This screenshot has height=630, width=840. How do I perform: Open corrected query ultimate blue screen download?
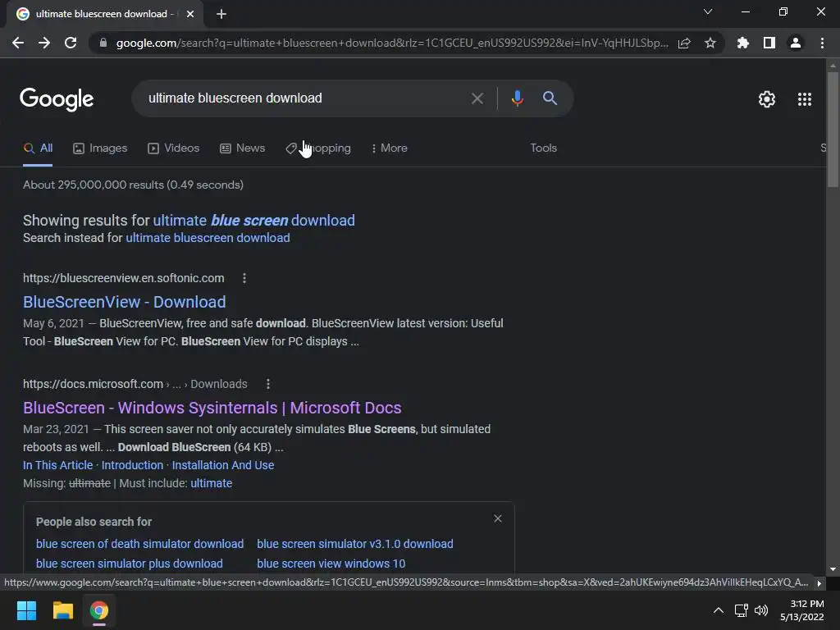pos(254,220)
